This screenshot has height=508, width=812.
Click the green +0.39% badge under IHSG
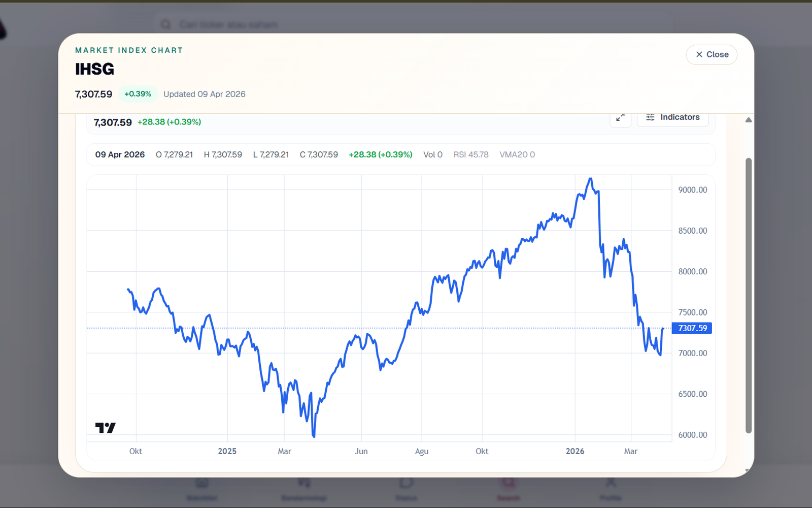138,94
